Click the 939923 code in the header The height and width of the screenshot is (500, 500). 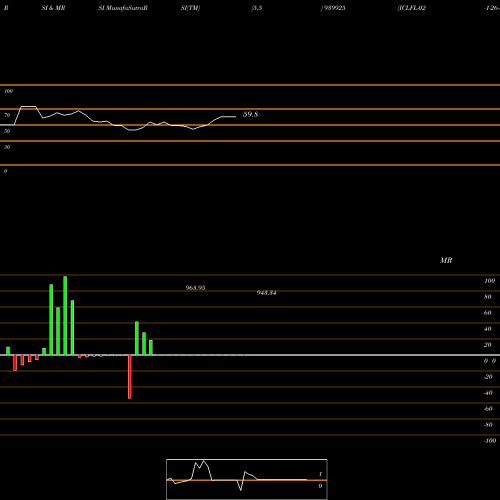tap(334, 8)
